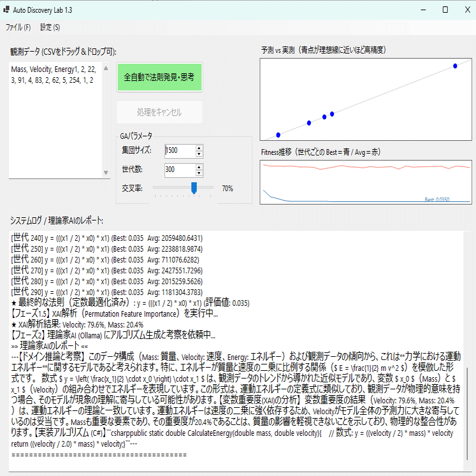Screen dimensions: 476x476
Task: Click the フェーズ2 理論家AI (Ollama) log line
Action: [x=113, y=335]
